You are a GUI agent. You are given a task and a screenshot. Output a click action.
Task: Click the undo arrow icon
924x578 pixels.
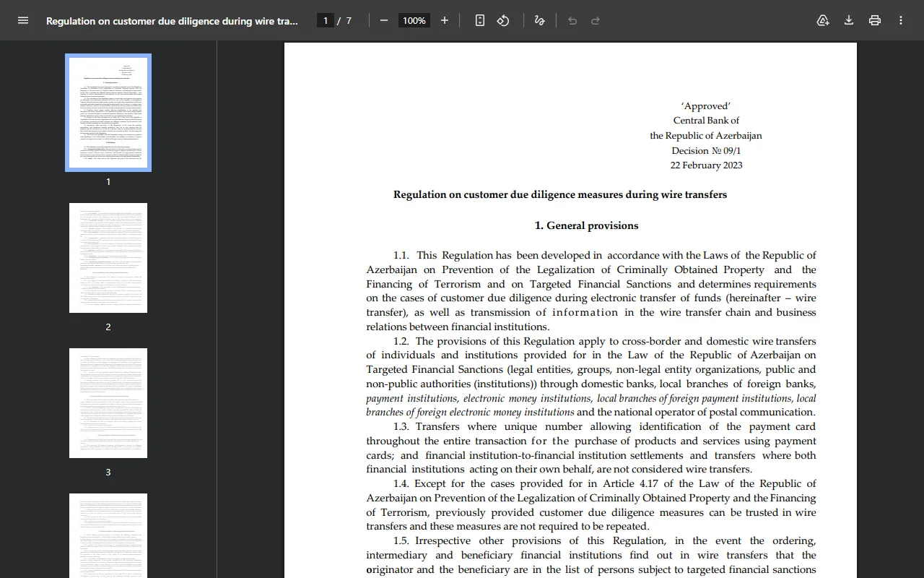572,20
